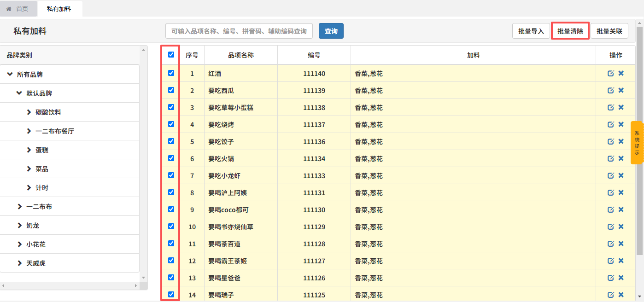Click the 品项名称 column header
This screenshot has height=302, width=644.
(x=241, y=55)
